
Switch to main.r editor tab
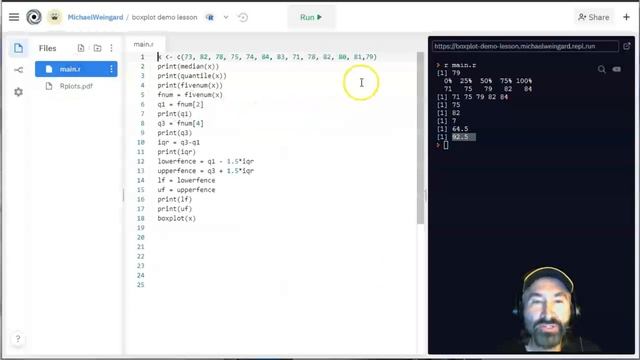click(x=144, y=44)
